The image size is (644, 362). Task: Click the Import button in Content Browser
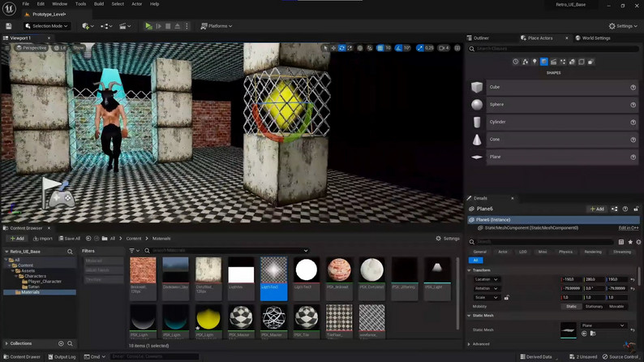[x=43, y=239]
